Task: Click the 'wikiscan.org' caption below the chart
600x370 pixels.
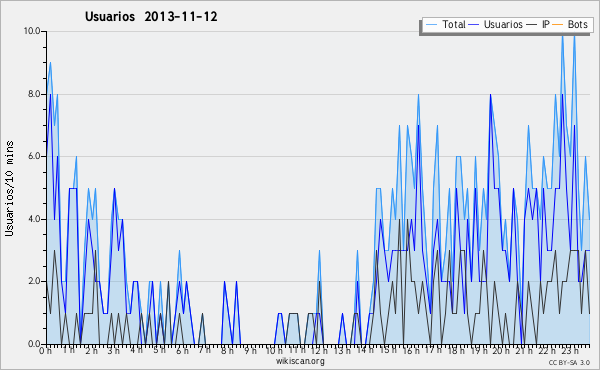Action: [300, 361]
